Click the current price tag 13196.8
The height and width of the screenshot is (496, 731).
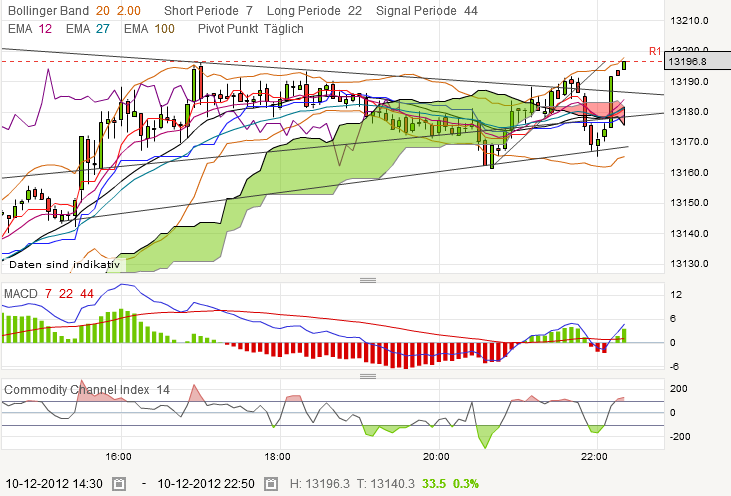pos(697,62)
